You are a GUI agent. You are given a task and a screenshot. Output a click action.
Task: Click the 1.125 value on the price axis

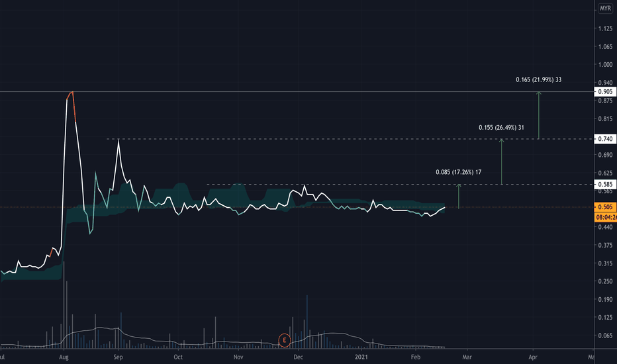pos(605,28)
